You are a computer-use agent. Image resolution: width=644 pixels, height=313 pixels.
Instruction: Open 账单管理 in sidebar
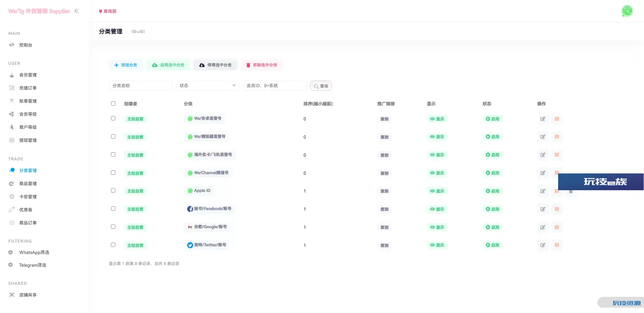pos(28,101)
